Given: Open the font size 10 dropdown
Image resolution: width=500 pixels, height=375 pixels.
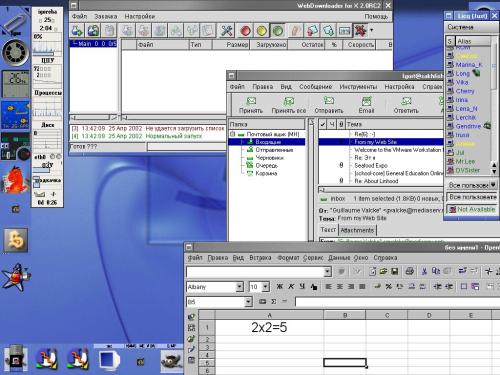Looking at the screenshot, I should point(266,287).
